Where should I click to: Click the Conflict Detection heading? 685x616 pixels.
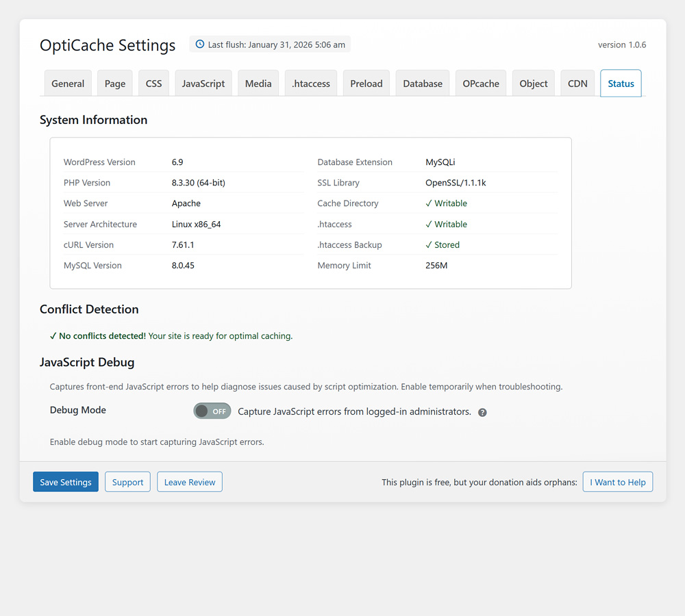click(89, 309)
